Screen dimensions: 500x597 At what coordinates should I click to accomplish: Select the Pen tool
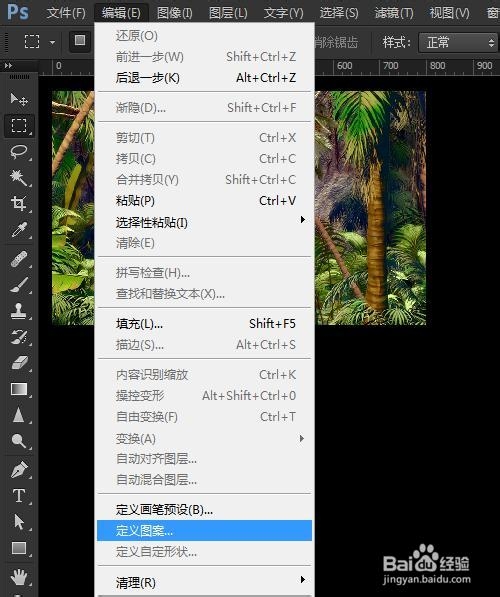pyautogui.click(x=19, y=470)
